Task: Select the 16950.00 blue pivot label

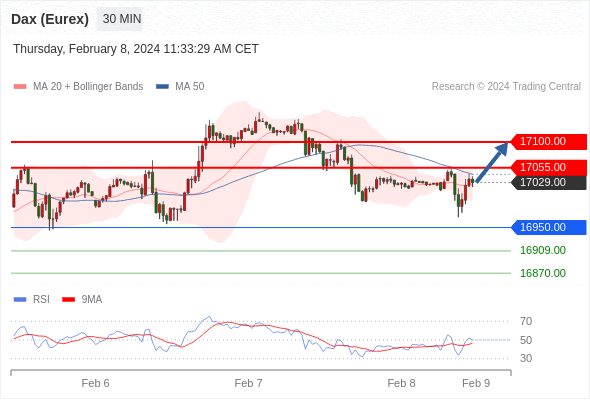Action: click(x=549, y=227)
